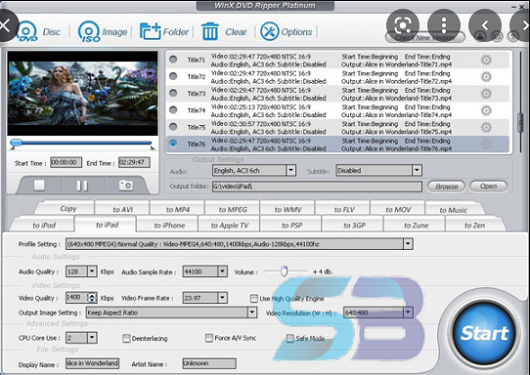Click the preview seek bar start handle
Image resolution: width=530 pixels, height=375 pixels.
[15, 143]
